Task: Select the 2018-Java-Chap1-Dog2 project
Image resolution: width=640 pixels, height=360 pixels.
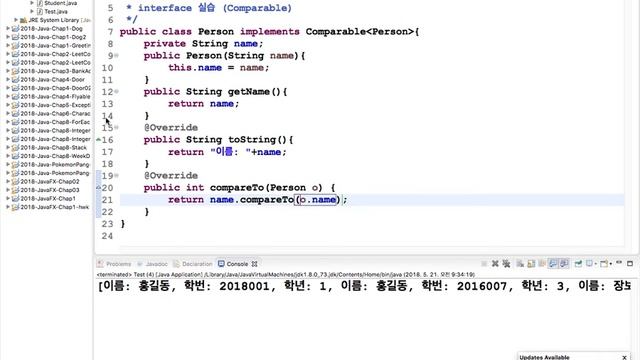Action: click(53, 37)
